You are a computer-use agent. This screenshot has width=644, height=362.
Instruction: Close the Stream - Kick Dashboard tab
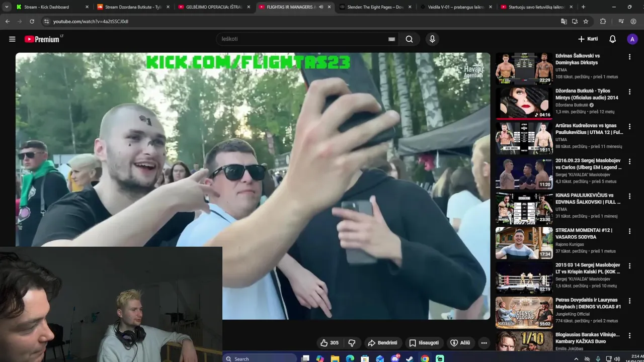click(x=87, y=7)
